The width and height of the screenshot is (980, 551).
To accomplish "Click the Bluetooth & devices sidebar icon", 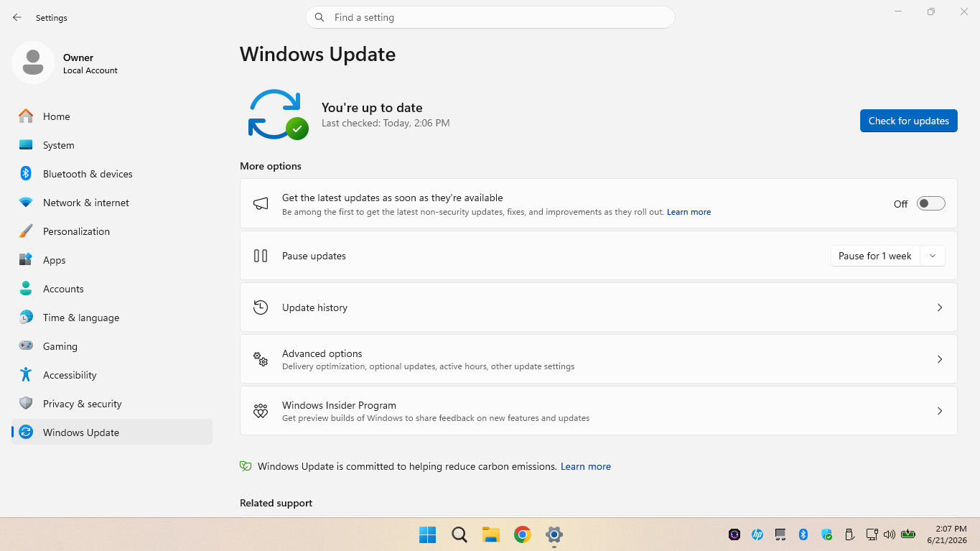I will 26,174.
